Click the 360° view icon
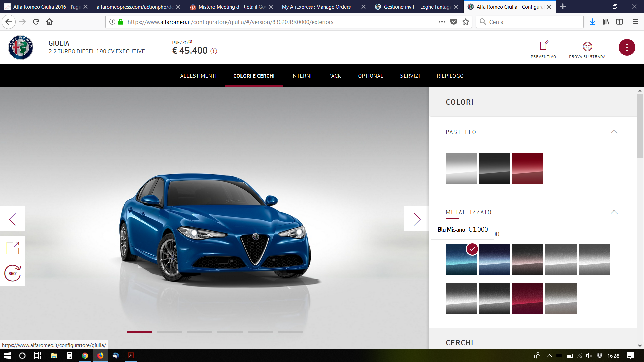 (x=13, y=273)
